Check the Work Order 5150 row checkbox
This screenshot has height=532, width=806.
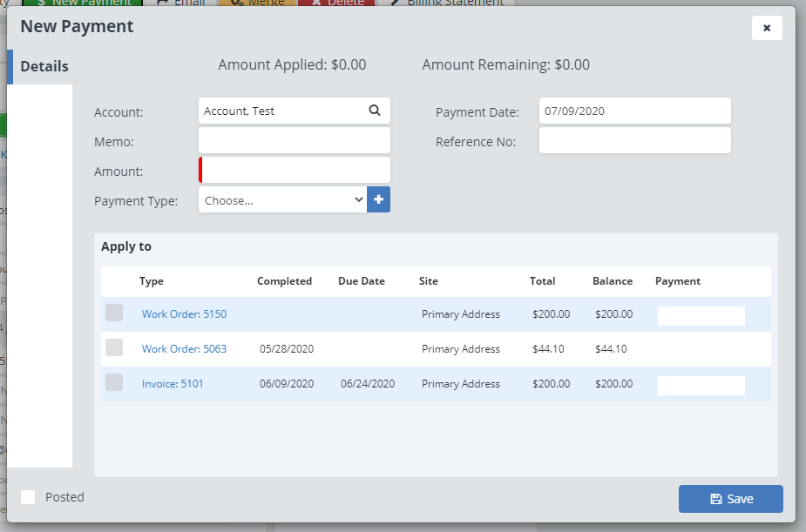114,313
